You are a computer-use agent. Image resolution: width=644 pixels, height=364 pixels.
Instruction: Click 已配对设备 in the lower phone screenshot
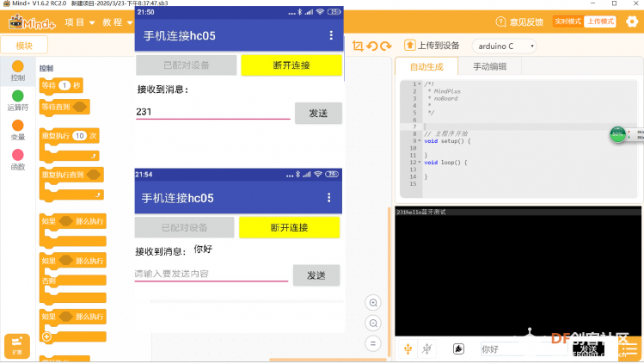coord(184,227)
